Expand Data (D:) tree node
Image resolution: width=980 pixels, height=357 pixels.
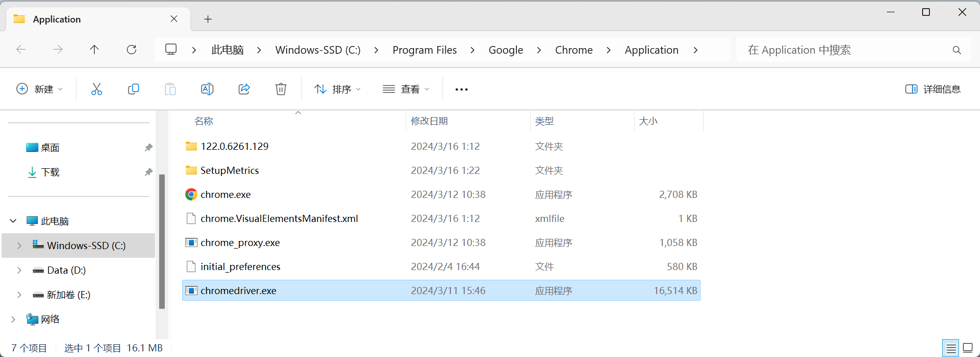pos(19,270)
